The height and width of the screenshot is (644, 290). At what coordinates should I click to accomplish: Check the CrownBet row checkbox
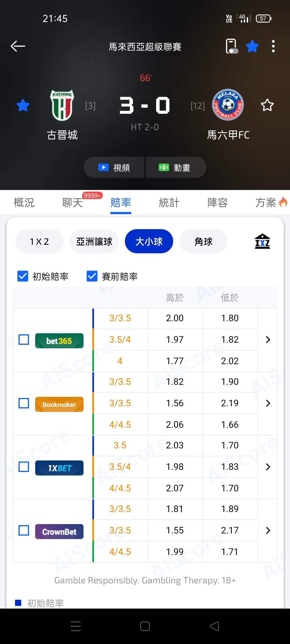tap(24, 530)
